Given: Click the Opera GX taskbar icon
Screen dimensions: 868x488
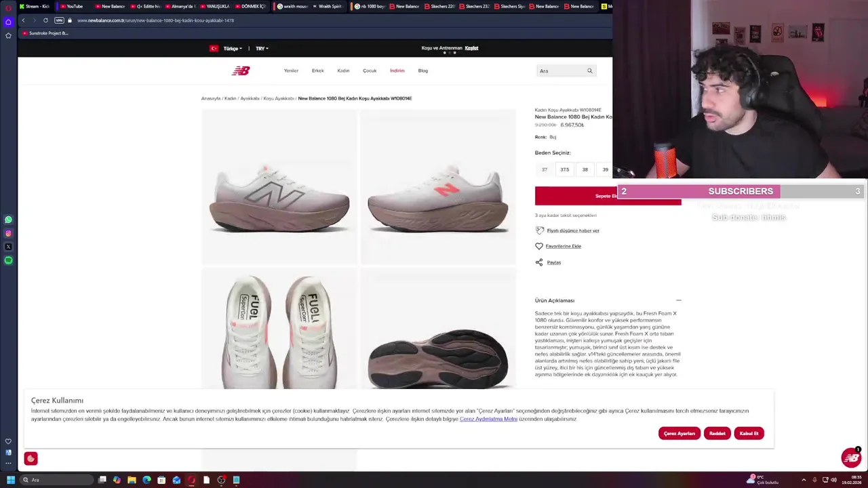Looking at the screenshot, I should tap(191, 480).
